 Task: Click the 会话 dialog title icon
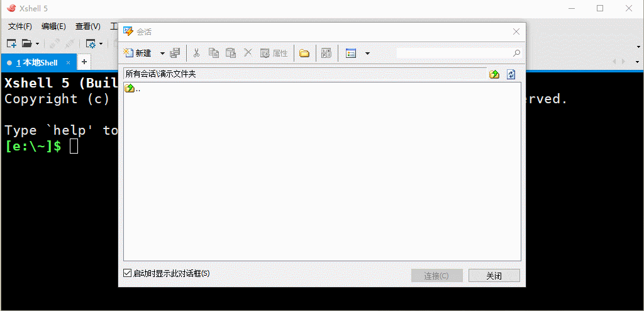pyautogui.click(x=128, y=31)
